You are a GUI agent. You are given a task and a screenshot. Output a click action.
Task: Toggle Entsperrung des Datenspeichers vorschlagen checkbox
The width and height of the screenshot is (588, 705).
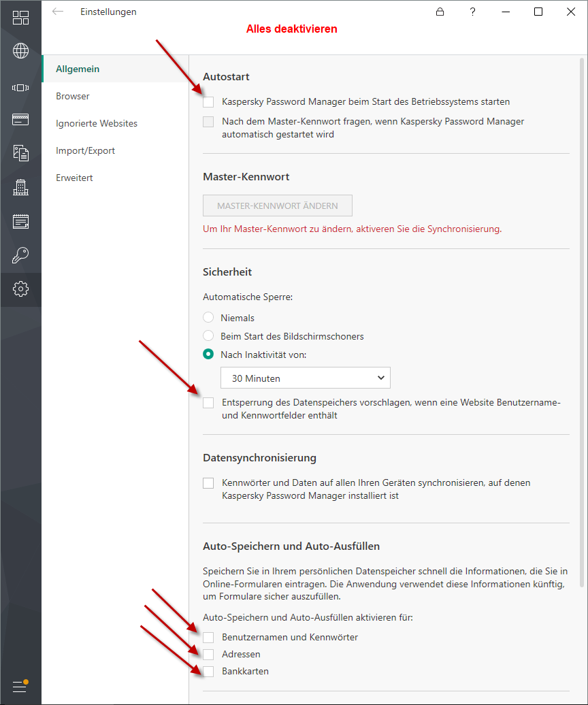208,403
